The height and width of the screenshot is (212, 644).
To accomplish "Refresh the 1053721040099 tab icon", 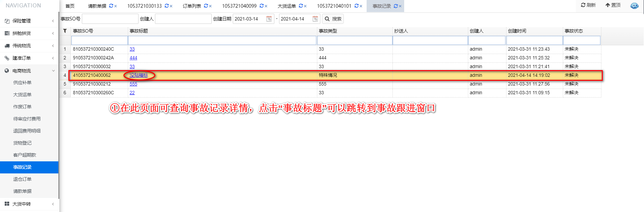I will pyautogui.click(x=261, y=6).
